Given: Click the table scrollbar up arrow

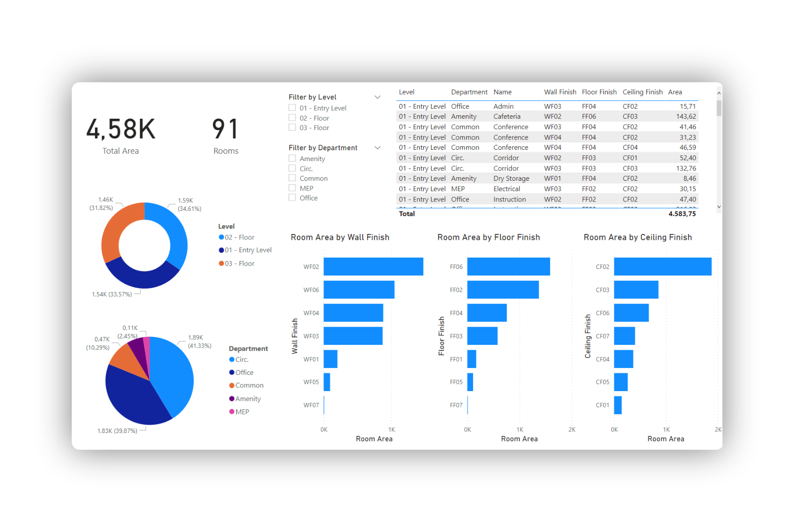Looking at the screenshot, I should pyautogui.click(x=719, y=93).
